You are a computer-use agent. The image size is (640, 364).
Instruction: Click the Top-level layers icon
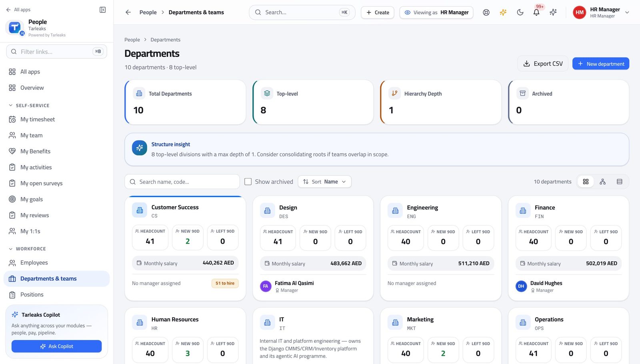point(267,93)
